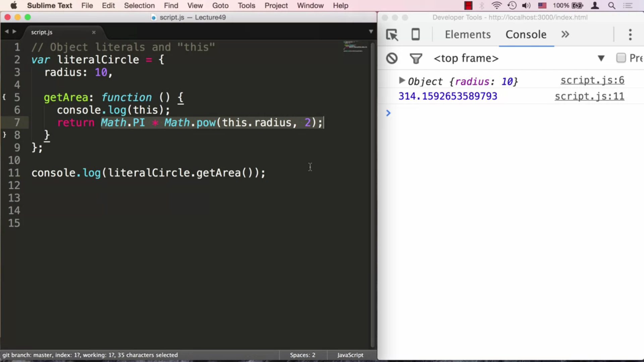Click the getArea property name on line 5
Image resolution: width=644 pixels, height=362 pixels.
(x=66, y=98)
